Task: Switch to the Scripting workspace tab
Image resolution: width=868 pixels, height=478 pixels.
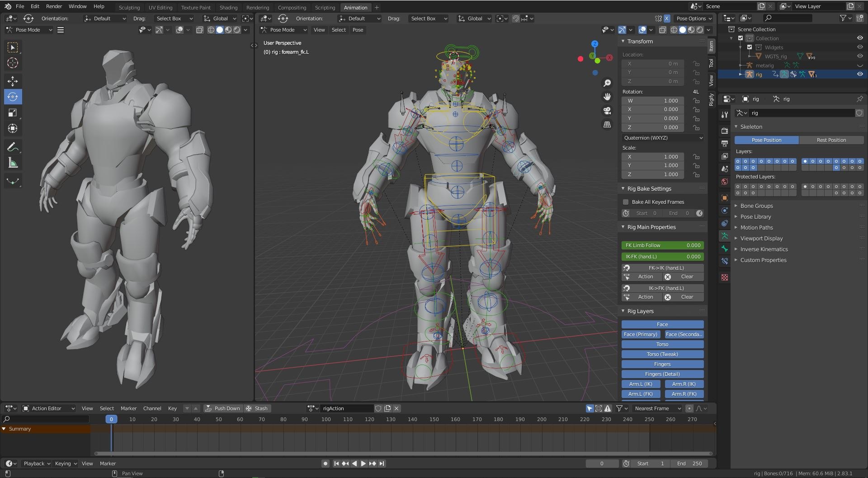Action: (x=325, y=8)
